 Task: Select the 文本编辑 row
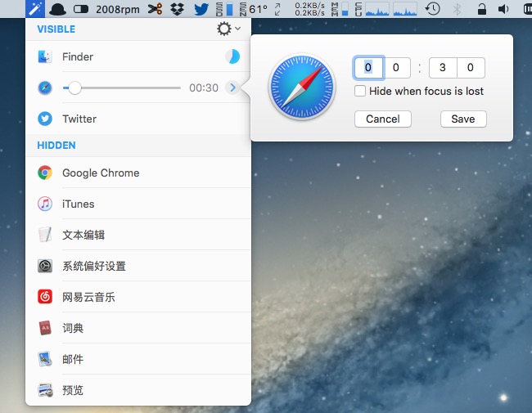click(138, 235)
